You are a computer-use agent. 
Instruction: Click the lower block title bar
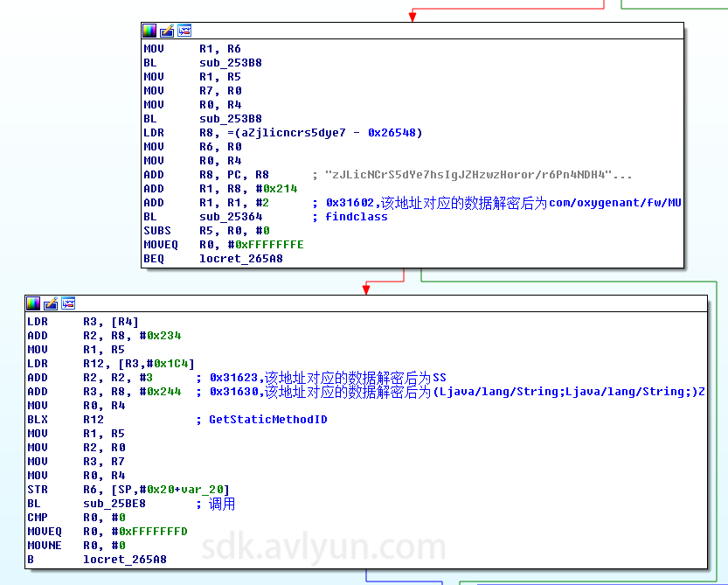point(366,303)
